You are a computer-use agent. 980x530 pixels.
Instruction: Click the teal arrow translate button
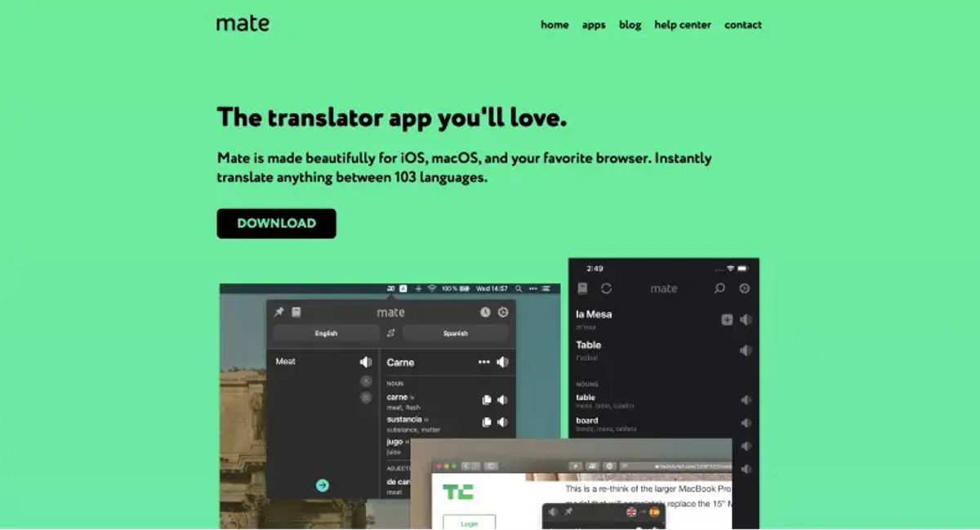click(x=323, y=485)
